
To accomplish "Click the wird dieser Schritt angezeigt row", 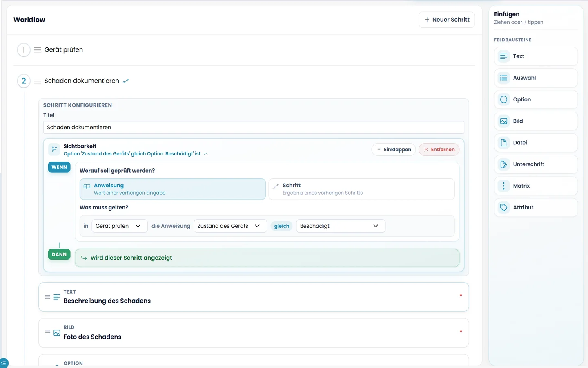I will click(x=267, y=258).
